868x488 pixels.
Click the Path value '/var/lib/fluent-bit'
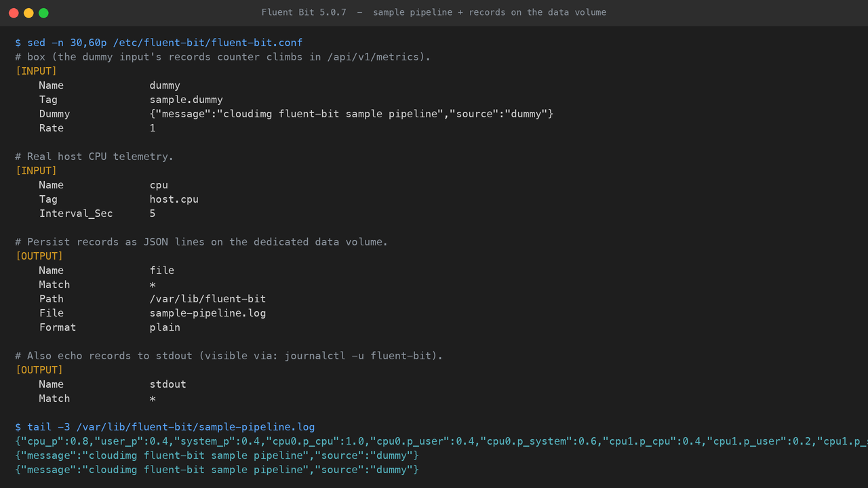(208, 299)
